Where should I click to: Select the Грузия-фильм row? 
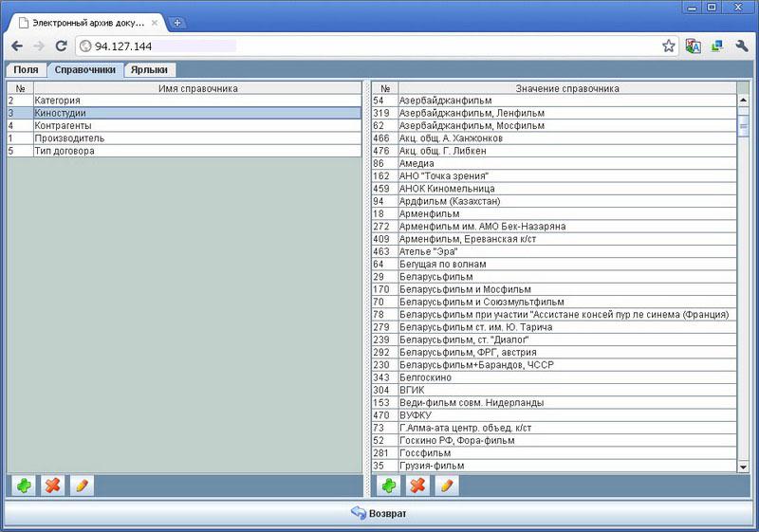coord(554,465)
